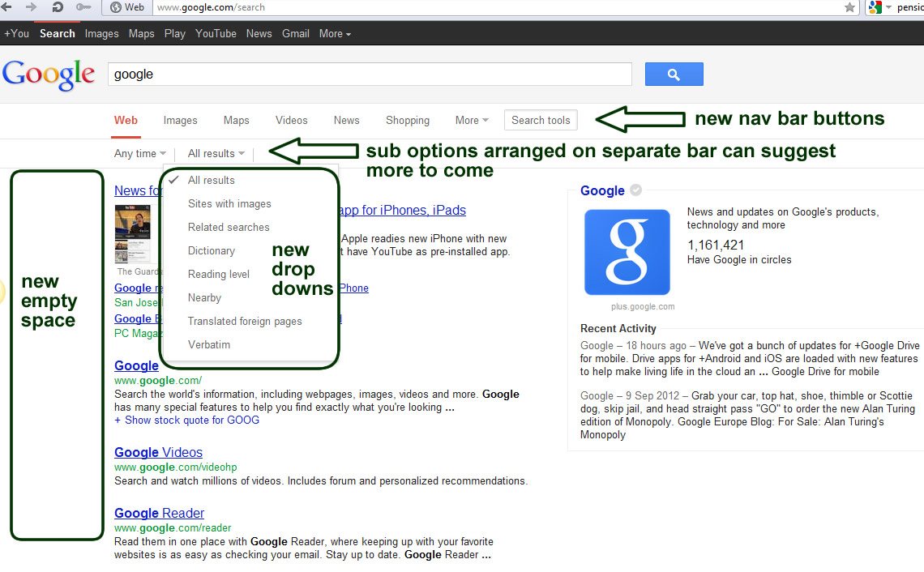Image resolution: width=924 pixels, height=572 pixels.
Task: Choose Reading level option
Action: [x=219, y=275]
